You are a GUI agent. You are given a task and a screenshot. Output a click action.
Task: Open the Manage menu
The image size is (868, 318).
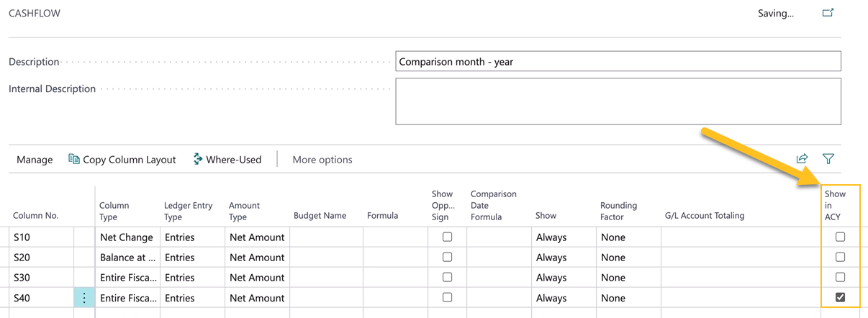[x=35, y=160]
